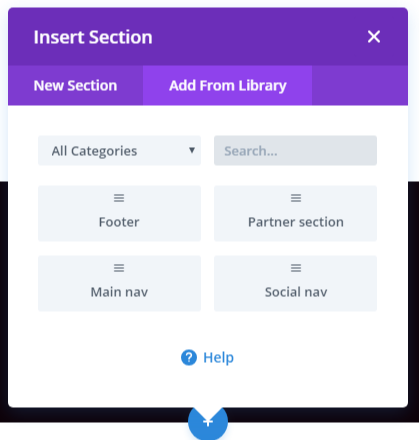
Task: Click the hamburger icon above Footer
Action: tap(119, 198)
